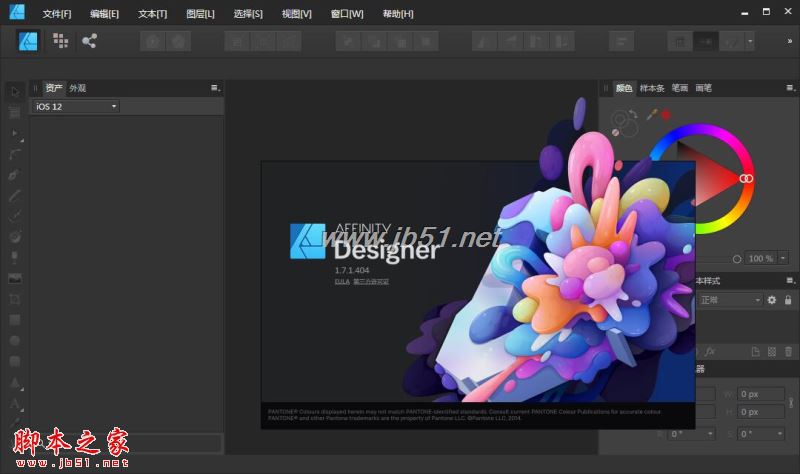
Task: Open the 资产 panel options menu
Action: click(216, 88)
